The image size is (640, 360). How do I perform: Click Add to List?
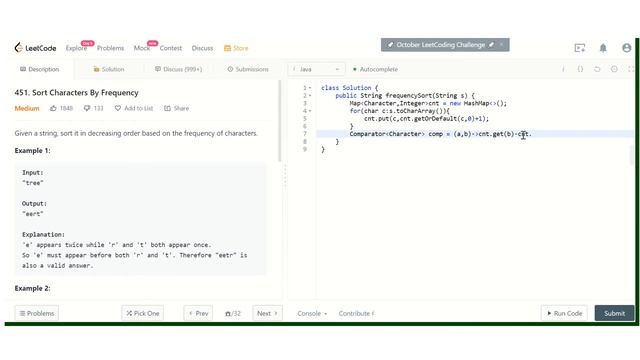134,108
